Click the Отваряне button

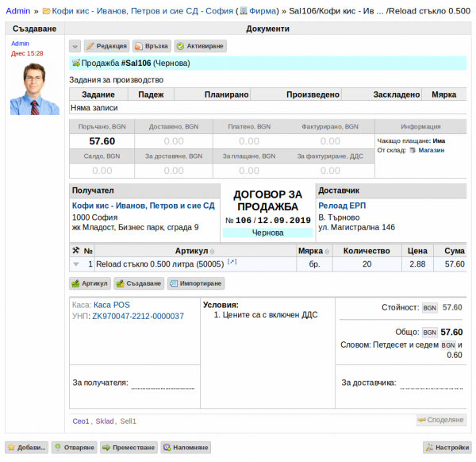click(75, 448)
